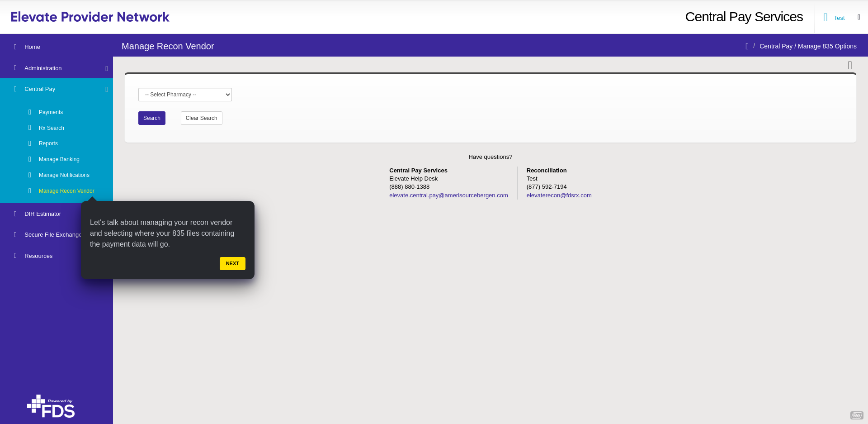Open the elevaterecon@fdsrx.com email link
Viewport: 868px width, 424px height.
(559, 195)
